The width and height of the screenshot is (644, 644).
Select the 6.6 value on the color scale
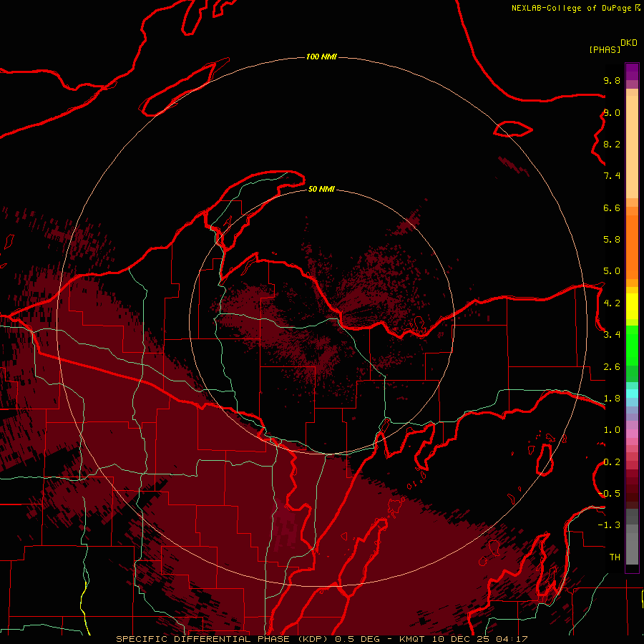click(x=612, y=208)
